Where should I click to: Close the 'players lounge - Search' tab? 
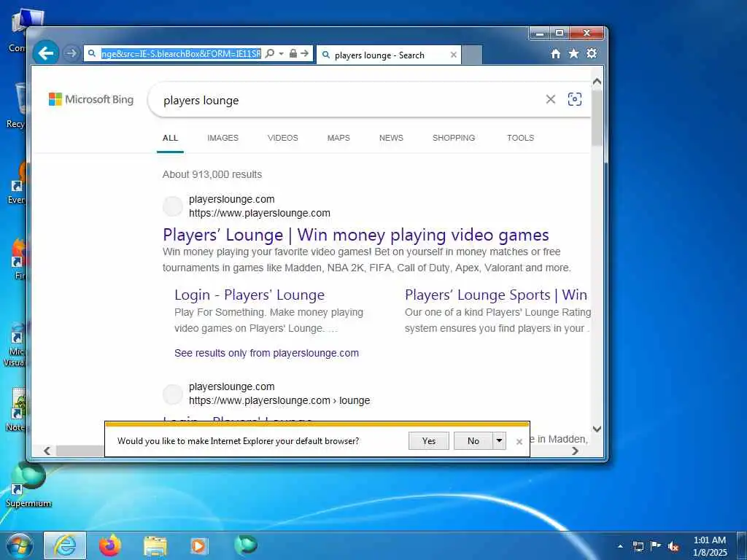[454, 55]
